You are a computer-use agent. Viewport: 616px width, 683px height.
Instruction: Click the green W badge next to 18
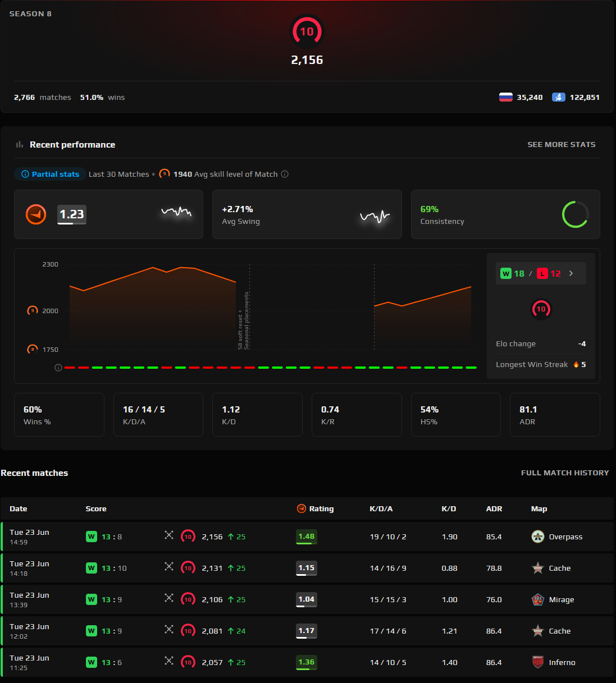(506, 273)
